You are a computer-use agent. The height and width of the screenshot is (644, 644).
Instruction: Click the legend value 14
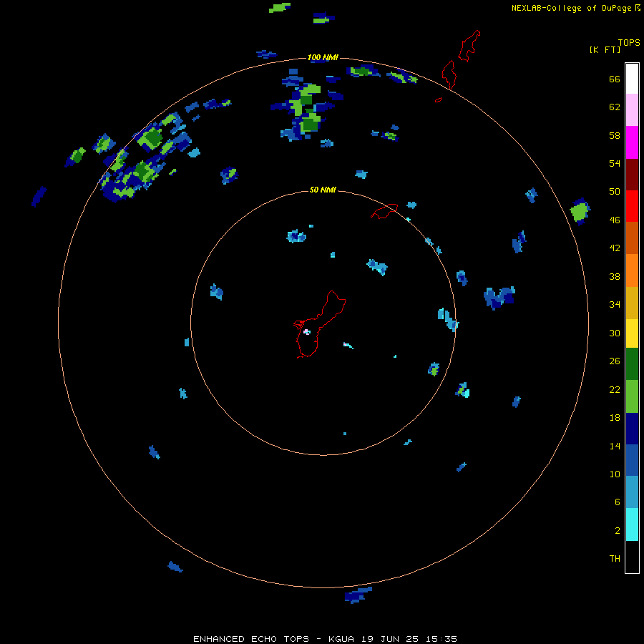click(x=615, y=446)
